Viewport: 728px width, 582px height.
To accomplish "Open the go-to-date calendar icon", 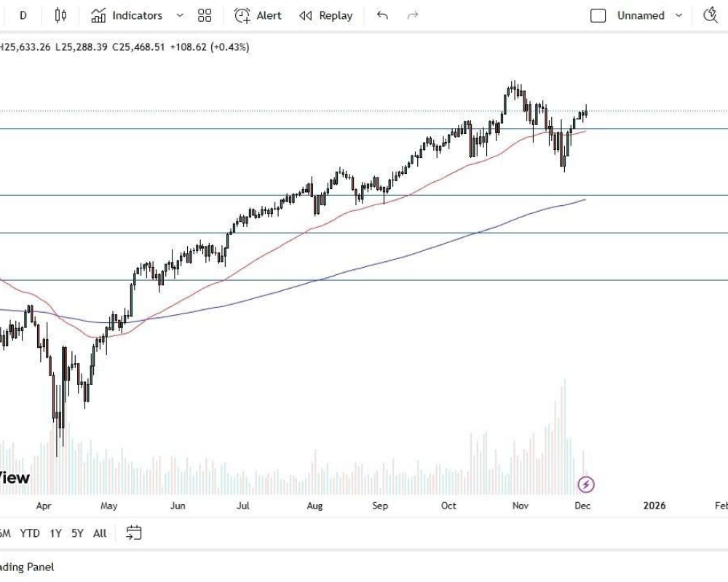I will [133, 533].
